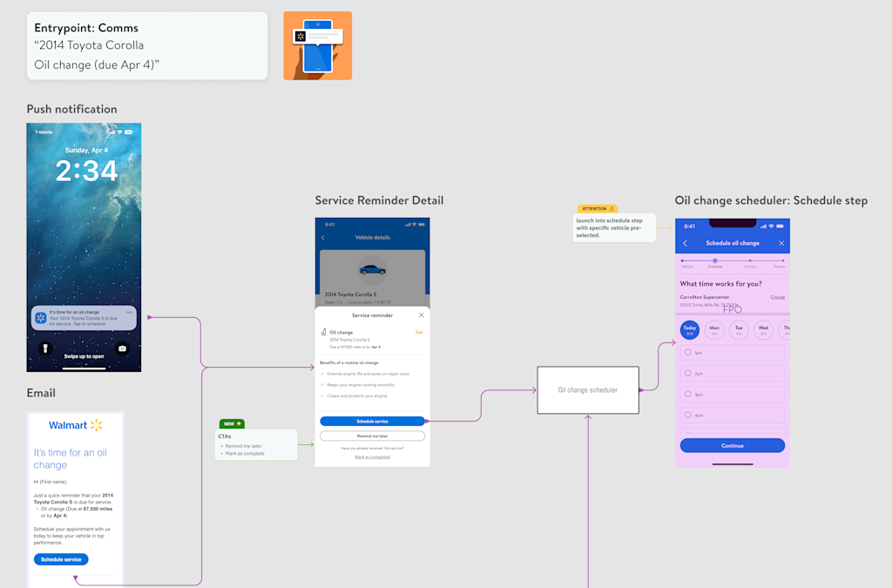Select the 4pm time slot radio button
Image resolution: width=892 pixels, height=588 pixels.
click(x=688, y=416)
